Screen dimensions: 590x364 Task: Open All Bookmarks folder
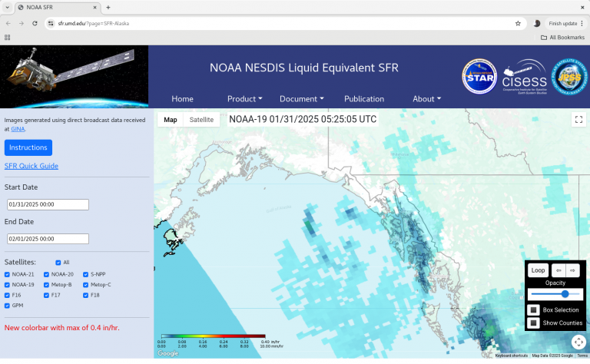[562, 37]
